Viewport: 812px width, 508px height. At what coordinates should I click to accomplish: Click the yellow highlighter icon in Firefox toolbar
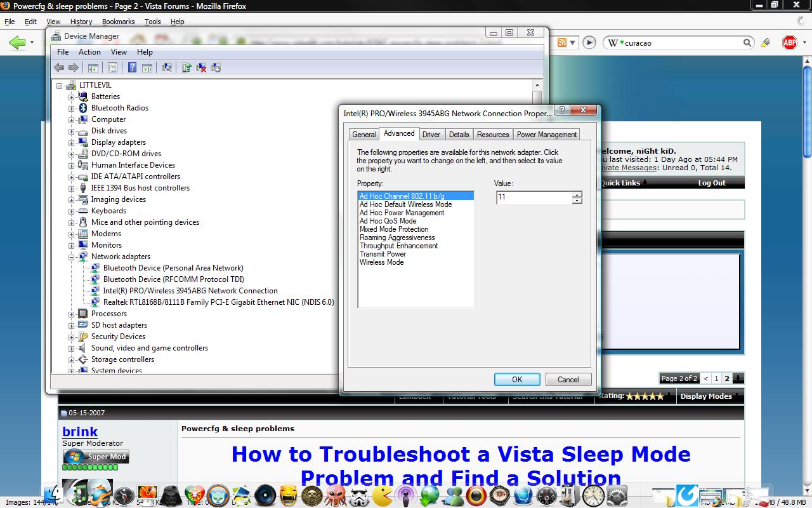[x=766, y=43]
